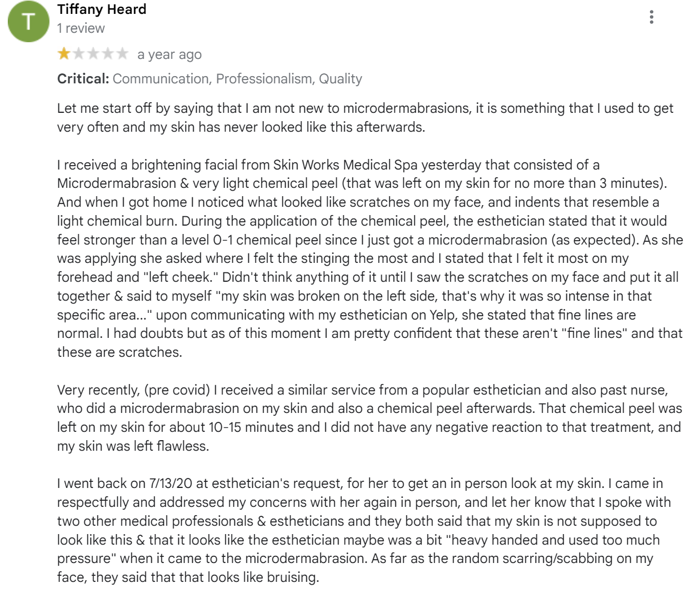Click the second gray star
700x598 pixels.
(x=79, y=54)
